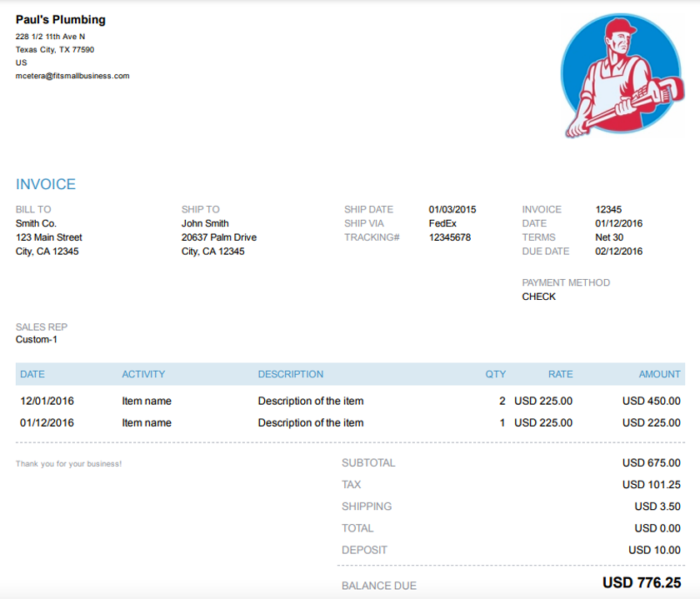The width and height of the screenshot is (700, 599).
Task: Expand the DATE column header
Action: point(32,374)
